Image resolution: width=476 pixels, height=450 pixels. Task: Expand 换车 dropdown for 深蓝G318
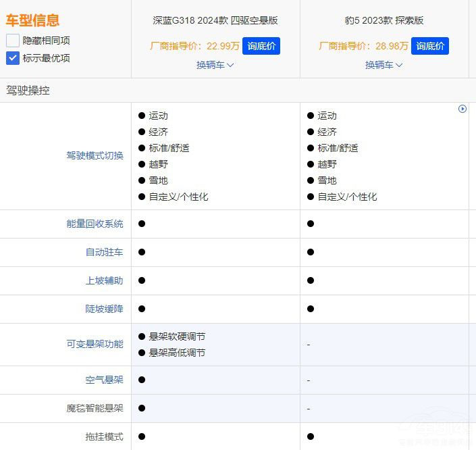point(215,65)
